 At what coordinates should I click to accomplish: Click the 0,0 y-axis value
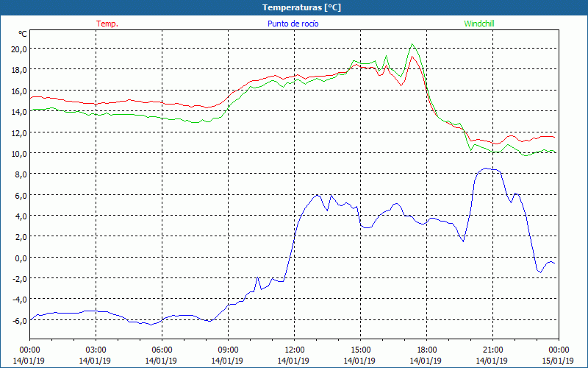coord(21,258)
